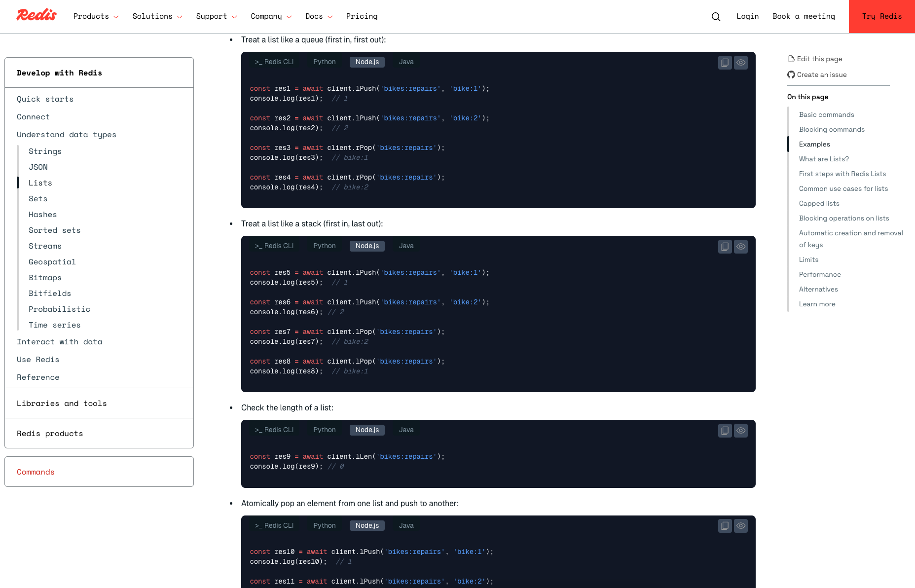915x588 pixels.
Task: Open Sorted sets in sidebar
Action: click(x=54, y=230)
